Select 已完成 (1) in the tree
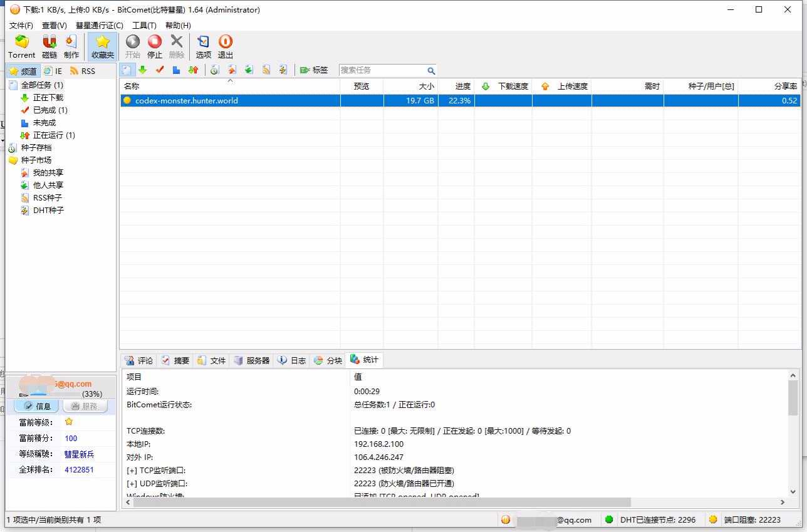The width and height of the screenshot is (807, 532). [50, 110]
